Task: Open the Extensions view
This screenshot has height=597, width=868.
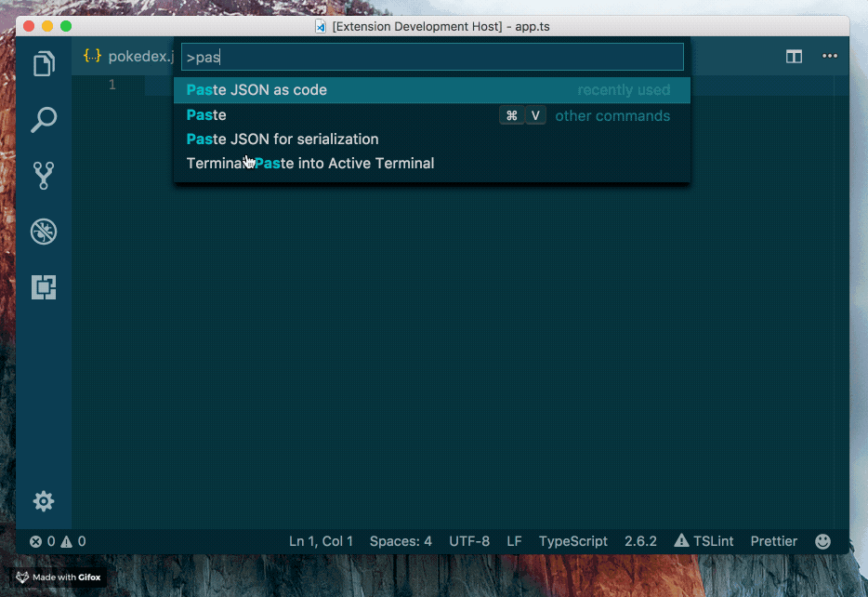Action: (x=44, y=287)
